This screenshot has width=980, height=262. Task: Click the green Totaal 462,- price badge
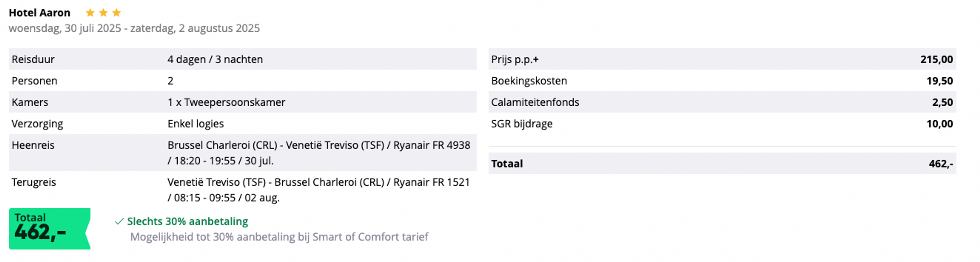click(x=50, y=229)
